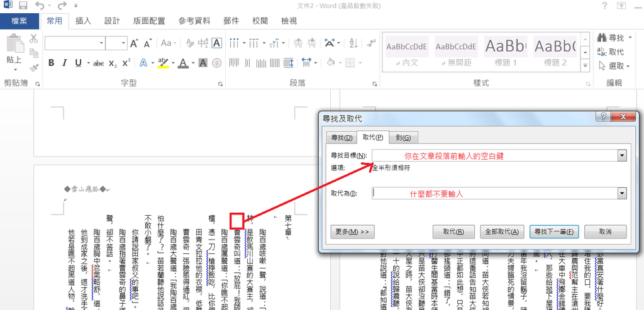Click the line spacing icon
The width and height of the screenshot is (644, 310).
pyautogui.click(x=306, y=63)
